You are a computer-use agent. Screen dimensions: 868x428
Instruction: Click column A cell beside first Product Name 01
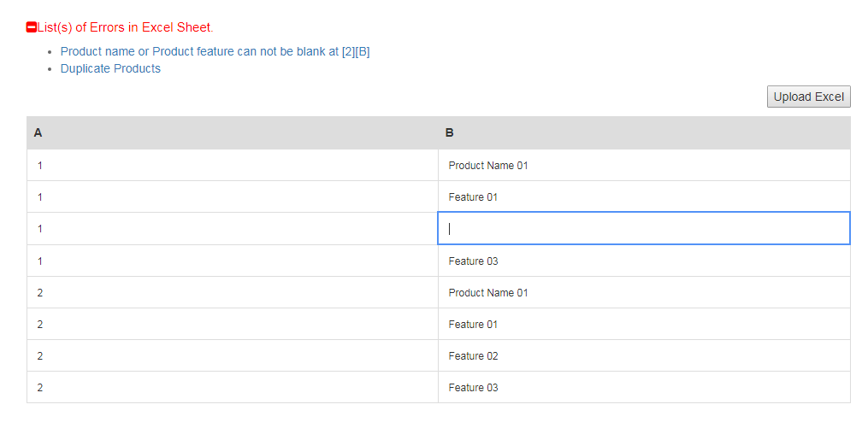(233, 166)
